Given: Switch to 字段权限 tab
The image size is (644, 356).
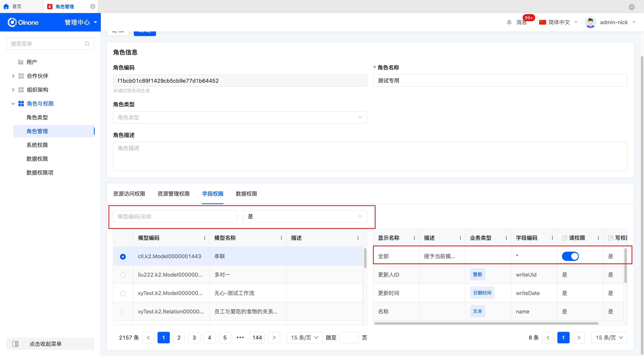Looking at the screenshot, I should point(213,194).
